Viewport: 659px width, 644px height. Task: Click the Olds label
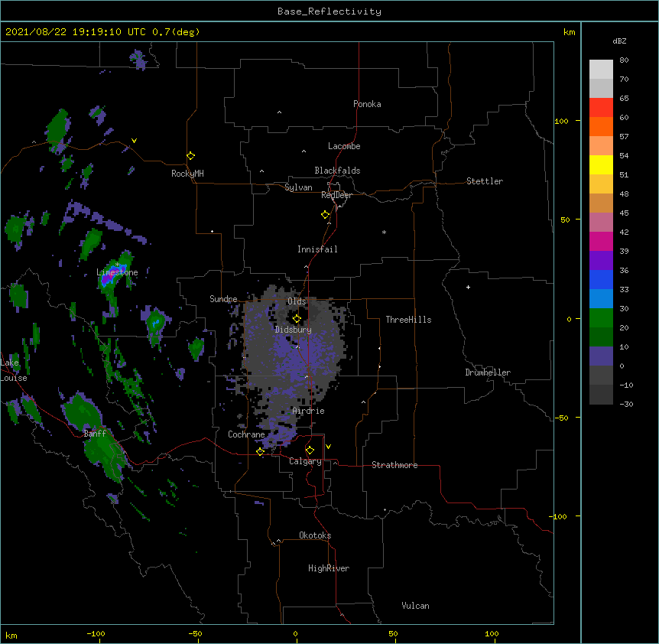pyautogui.click(x=297, y=301)
